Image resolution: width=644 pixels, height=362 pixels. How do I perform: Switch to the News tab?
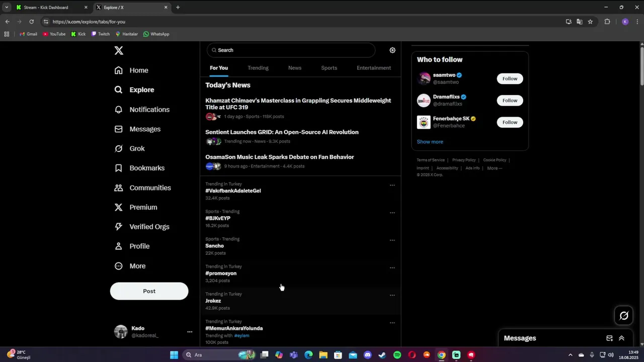(295, 68)
